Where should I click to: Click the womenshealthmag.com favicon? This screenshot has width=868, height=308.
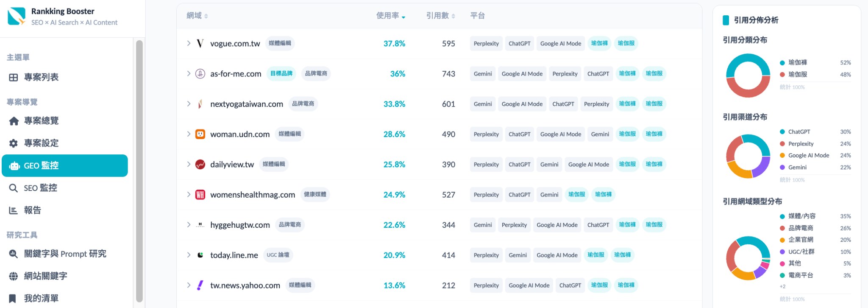click(200, 195)
